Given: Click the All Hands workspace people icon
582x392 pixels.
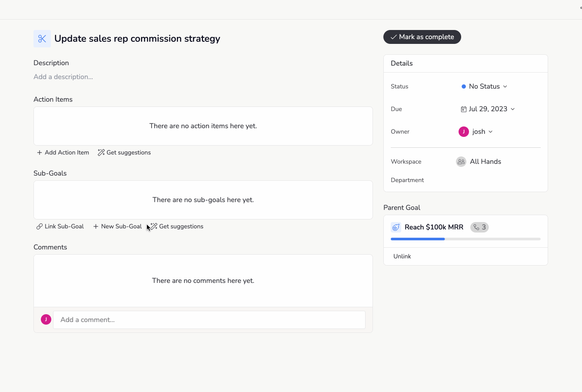Looking at the screenshot, I should pos(461,162).
